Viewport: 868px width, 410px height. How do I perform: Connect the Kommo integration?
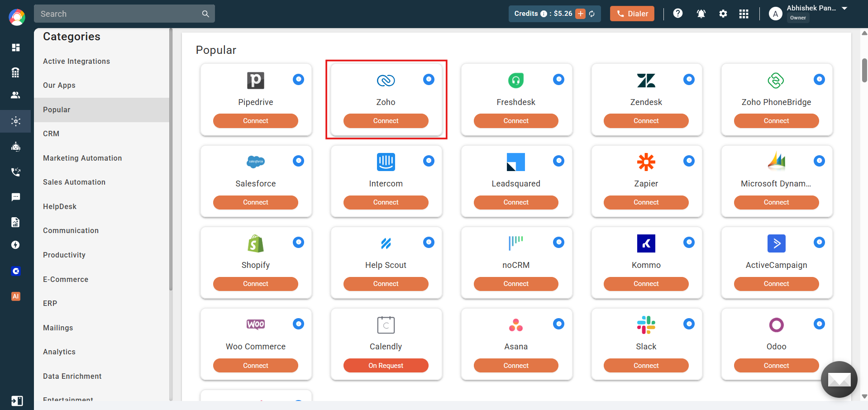coord(646,284)
